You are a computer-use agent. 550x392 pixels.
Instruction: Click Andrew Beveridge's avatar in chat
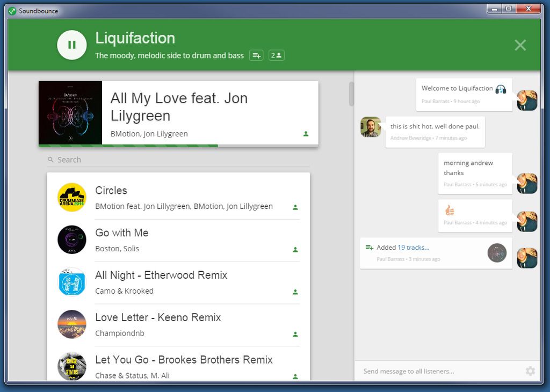(371, 127)
